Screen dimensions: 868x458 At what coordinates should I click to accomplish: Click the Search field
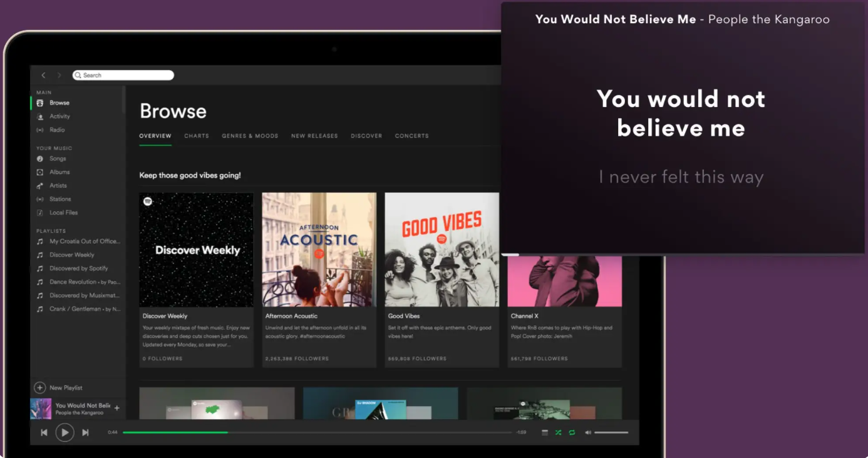[x=123, y=75]
